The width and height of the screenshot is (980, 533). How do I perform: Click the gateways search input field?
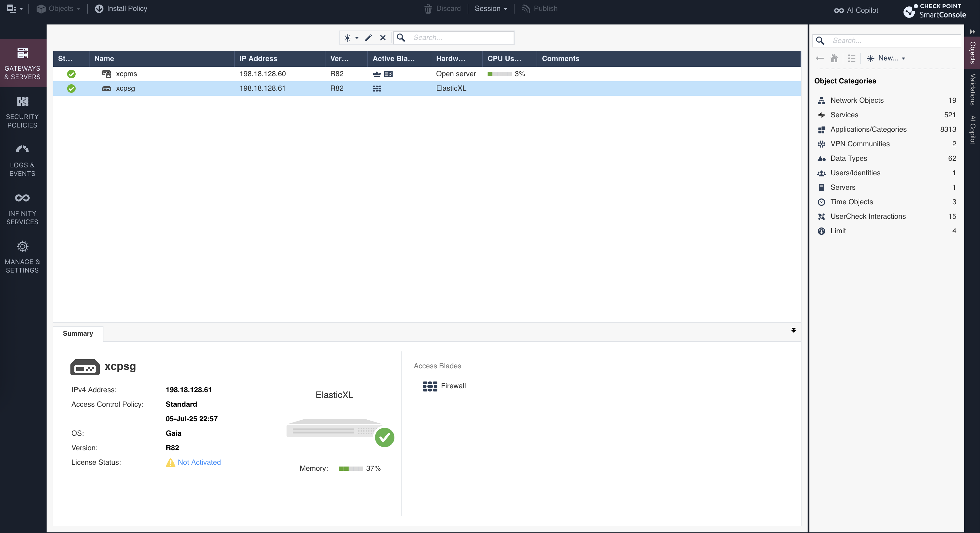coord(461,38)
